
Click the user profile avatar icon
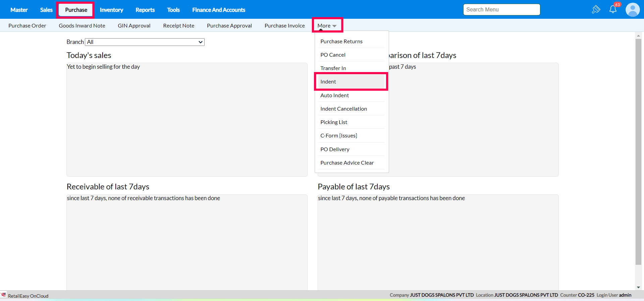click(x=633, y=10)
